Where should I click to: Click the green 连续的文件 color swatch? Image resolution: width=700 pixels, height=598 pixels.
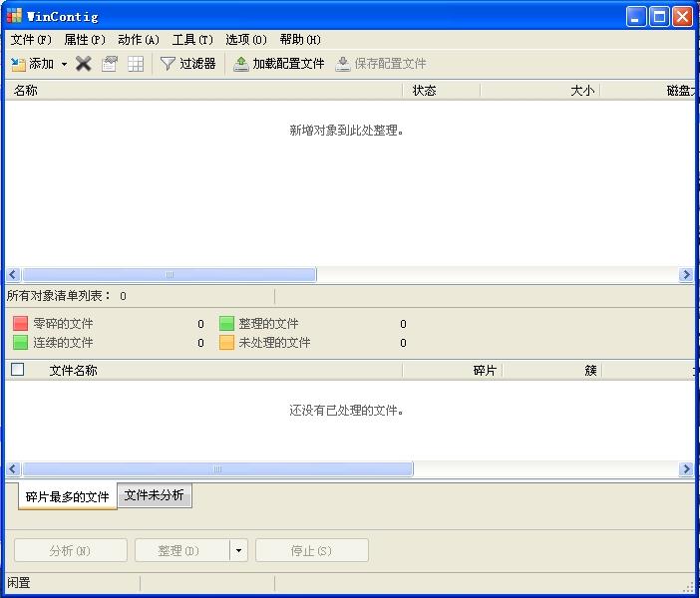[20, 342]
